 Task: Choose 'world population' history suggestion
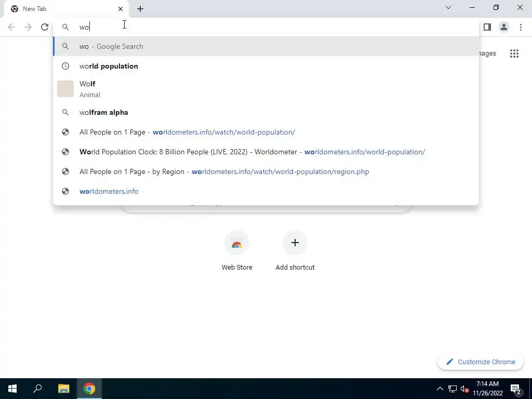266,66
